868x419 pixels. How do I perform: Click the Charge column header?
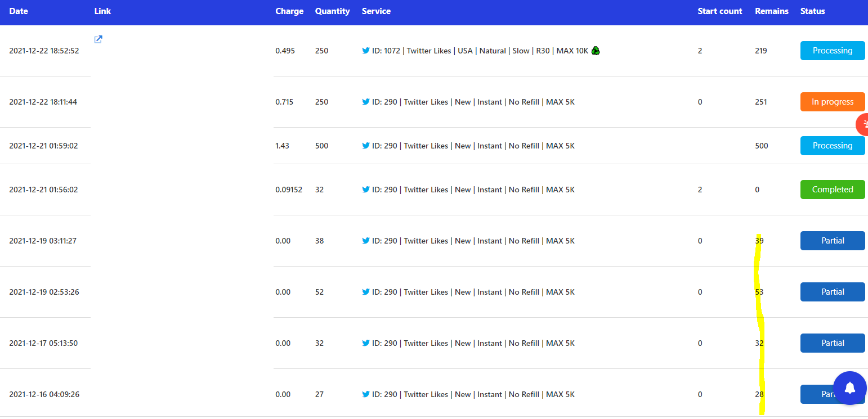click(x=289, y=11)
